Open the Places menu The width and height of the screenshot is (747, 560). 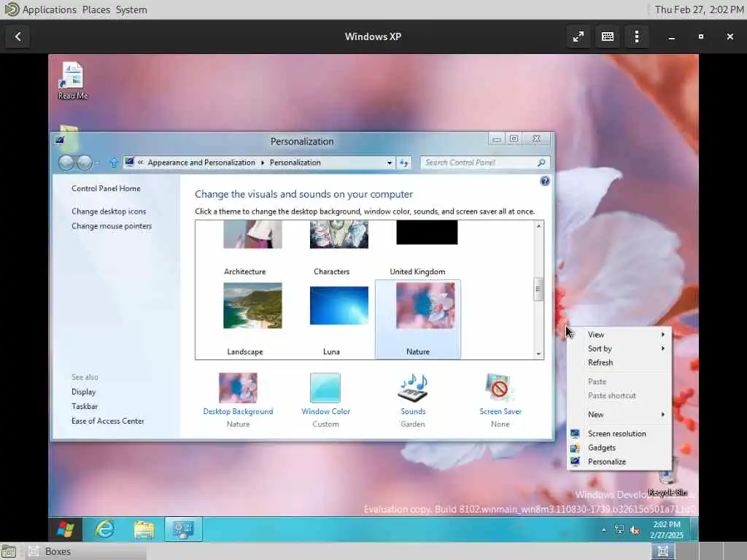coord(96,9)
